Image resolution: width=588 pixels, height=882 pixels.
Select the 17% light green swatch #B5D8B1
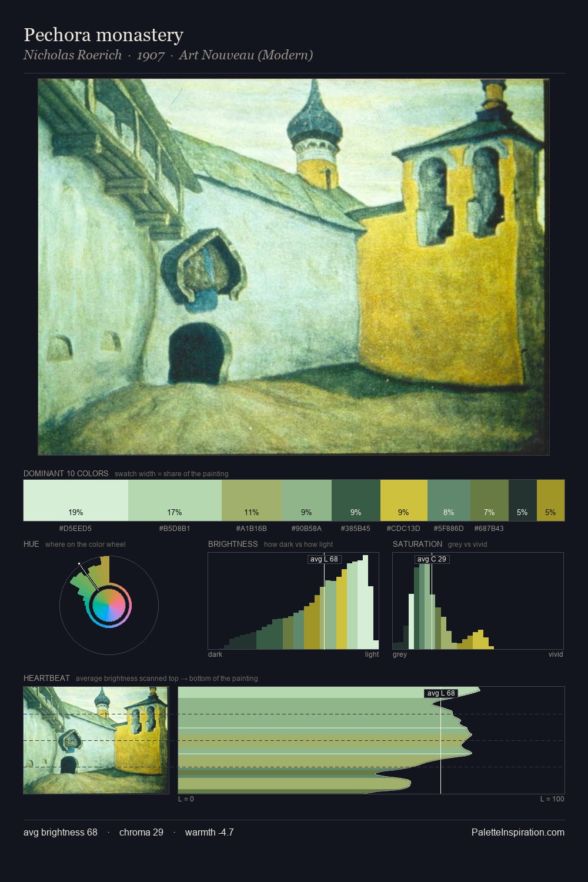tap(175, 500)
